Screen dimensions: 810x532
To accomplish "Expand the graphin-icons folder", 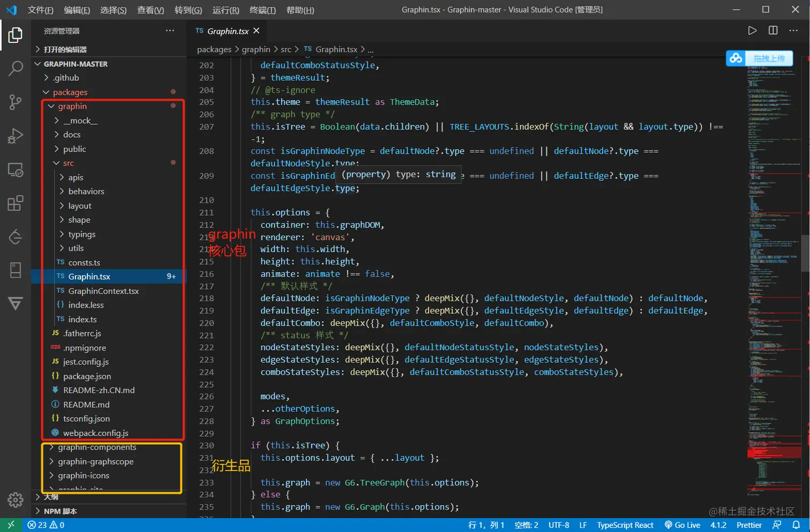I will pos(109,475).
